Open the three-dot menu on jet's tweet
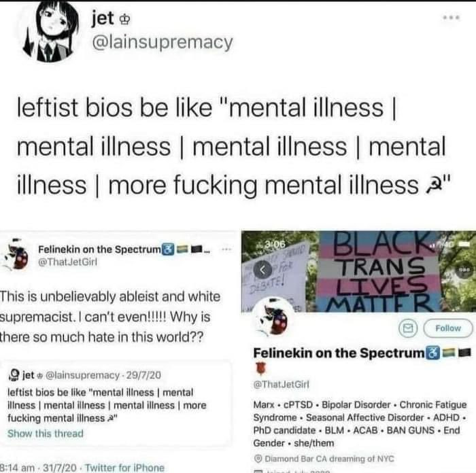Image resolution: width=476 pixels, height=473 pixels. [452, 18]
